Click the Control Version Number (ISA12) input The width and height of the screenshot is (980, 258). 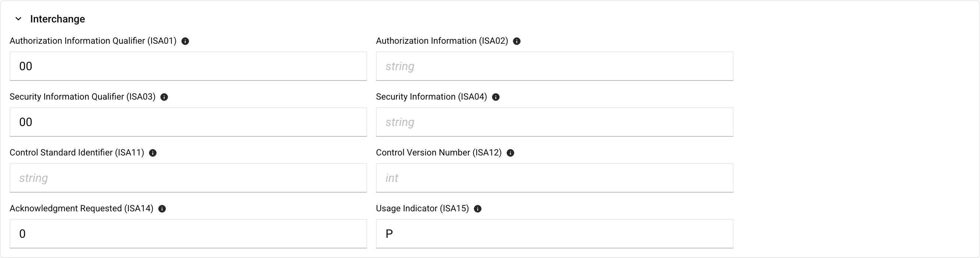[554, 178]
